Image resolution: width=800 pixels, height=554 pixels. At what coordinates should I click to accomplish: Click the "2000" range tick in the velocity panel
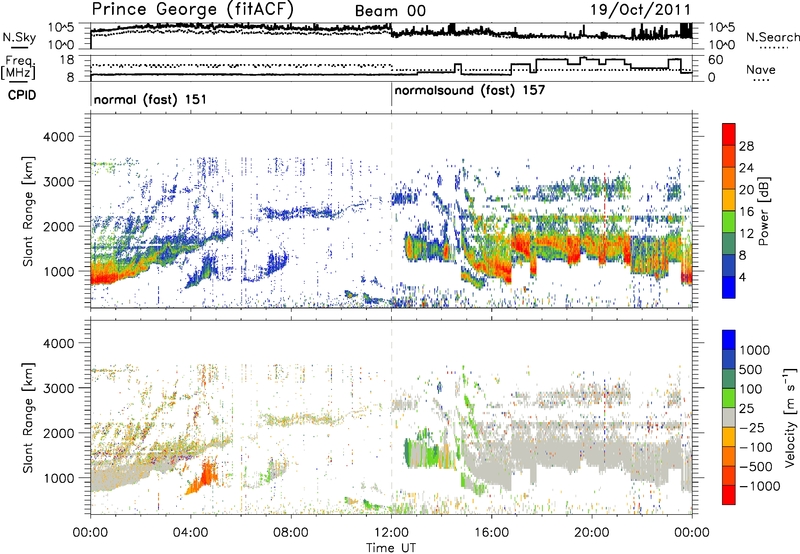click(58, 433)
